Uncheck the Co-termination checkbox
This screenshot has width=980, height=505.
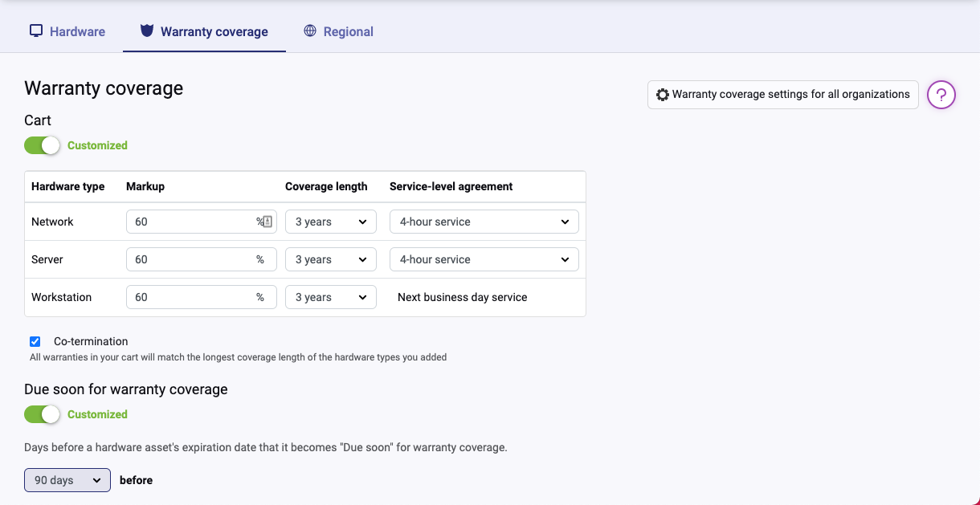pos(35,341)
